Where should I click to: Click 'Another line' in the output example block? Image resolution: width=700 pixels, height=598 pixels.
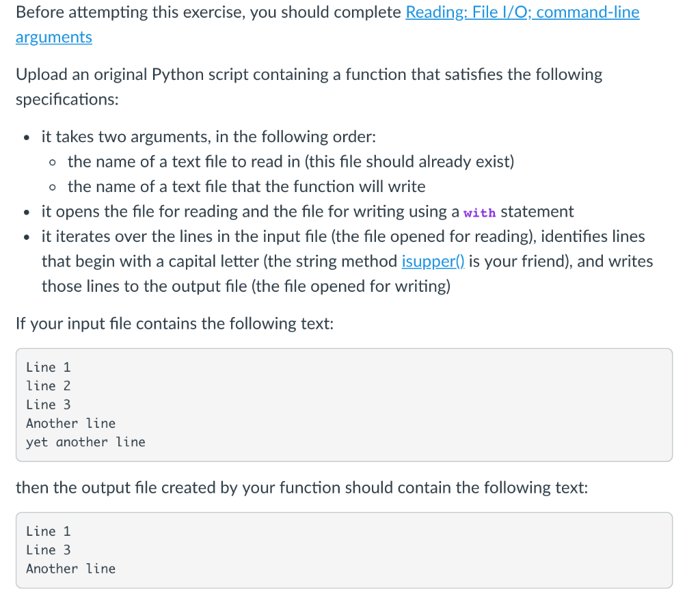(x=70, y=569)
